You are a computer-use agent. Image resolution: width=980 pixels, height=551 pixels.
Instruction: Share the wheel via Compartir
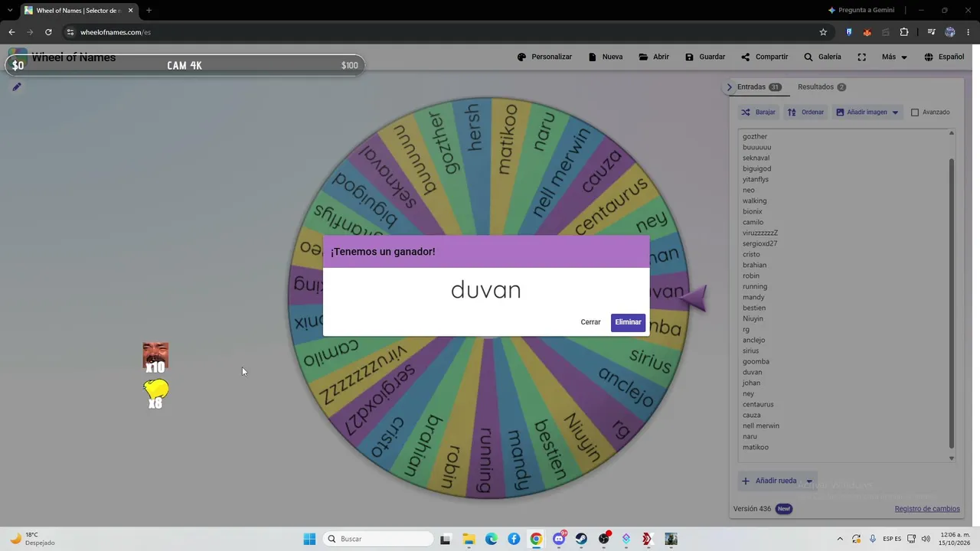pyautogui.click(x=764, y=57)
